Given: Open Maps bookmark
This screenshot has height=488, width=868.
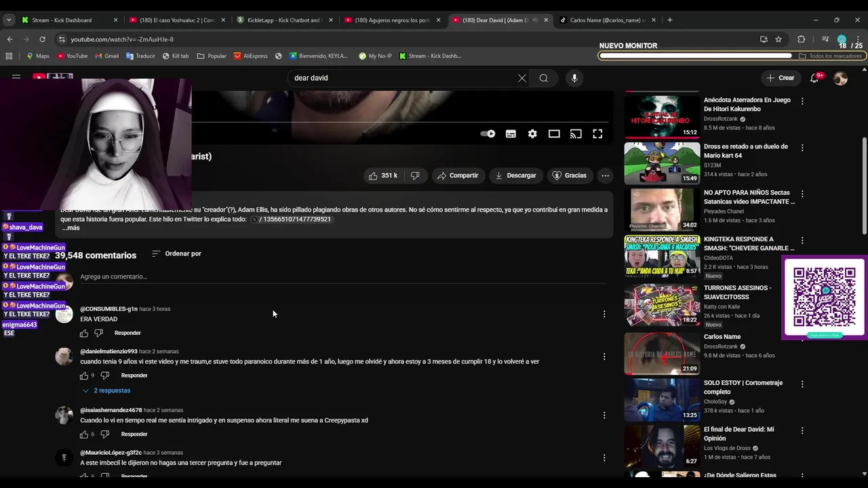Looking at the screenshot, I should 37,56.
